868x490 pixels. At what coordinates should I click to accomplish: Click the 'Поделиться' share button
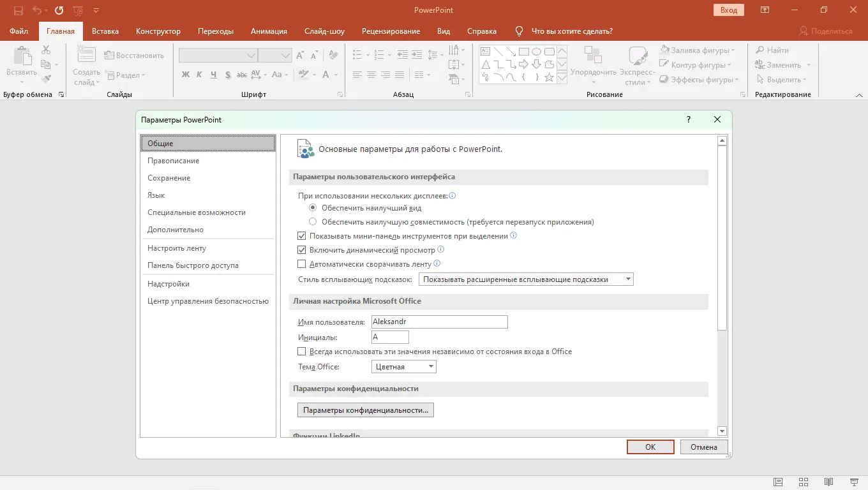point(826,31)
